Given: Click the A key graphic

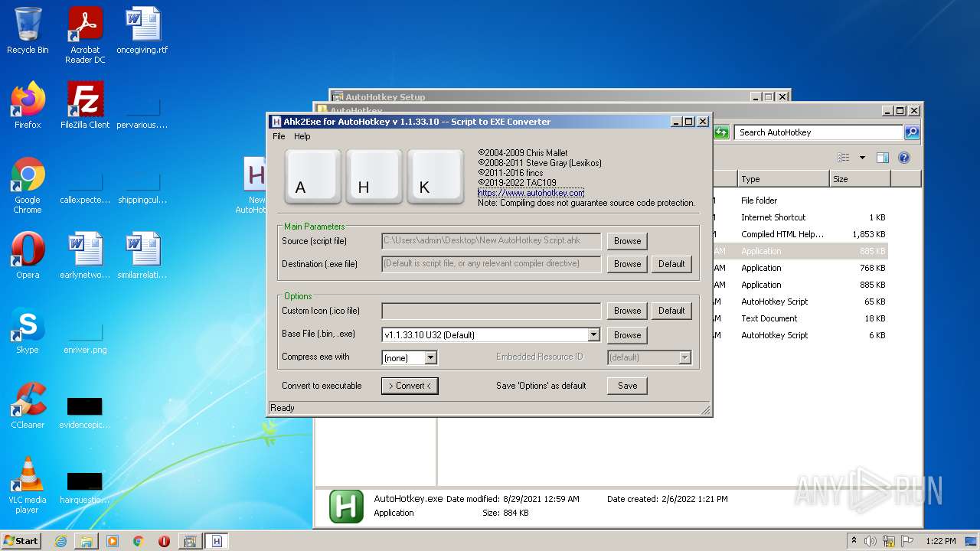Looking at the screenshot, I should [312, 177].
